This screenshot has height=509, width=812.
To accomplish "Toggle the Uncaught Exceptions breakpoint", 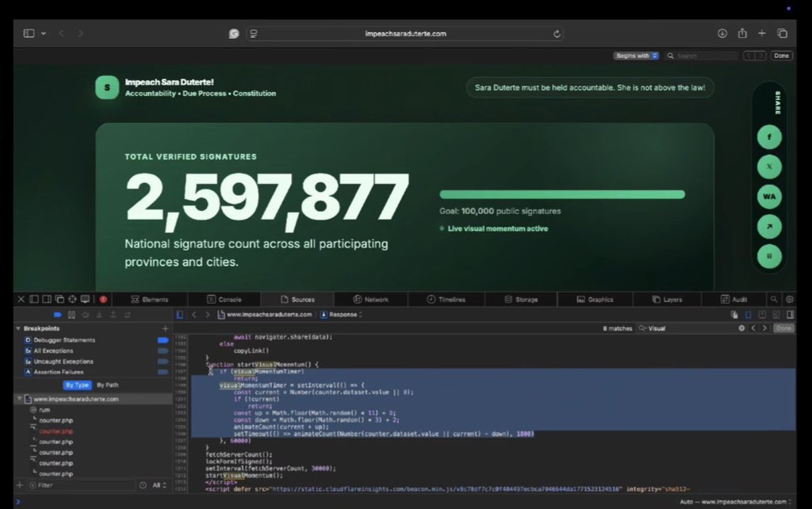I will 163,362.
